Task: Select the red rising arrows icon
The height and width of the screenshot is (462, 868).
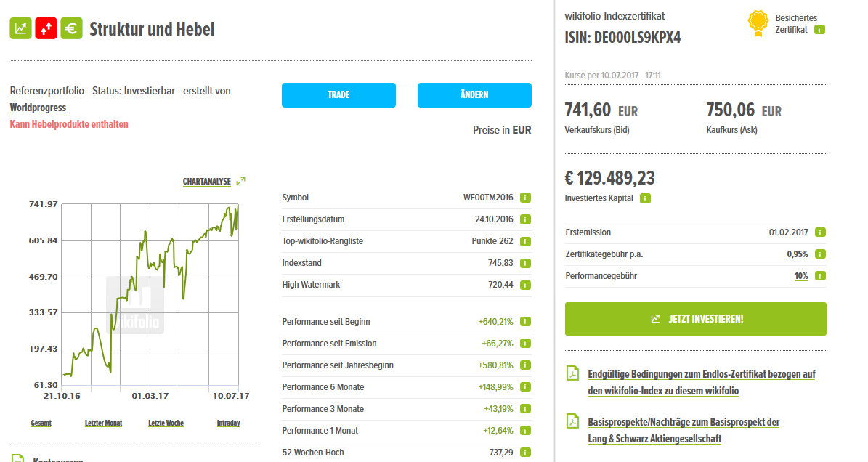Action: pyautogui.click(x=46, y=28)
